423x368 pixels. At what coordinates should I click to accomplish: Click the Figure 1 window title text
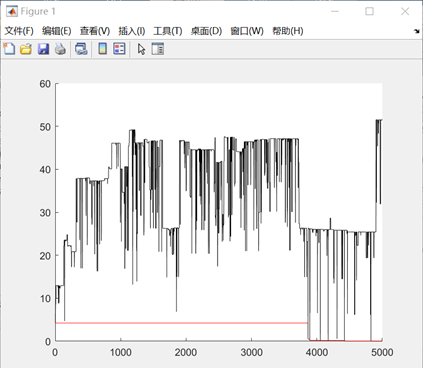38,11
